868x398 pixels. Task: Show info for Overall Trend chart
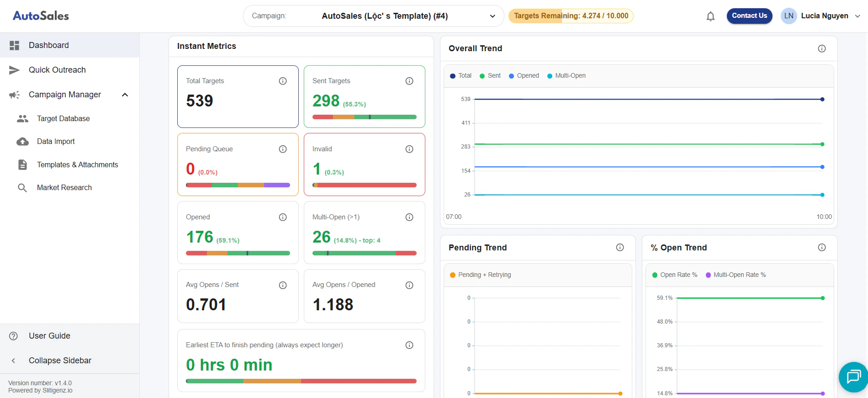822,48
